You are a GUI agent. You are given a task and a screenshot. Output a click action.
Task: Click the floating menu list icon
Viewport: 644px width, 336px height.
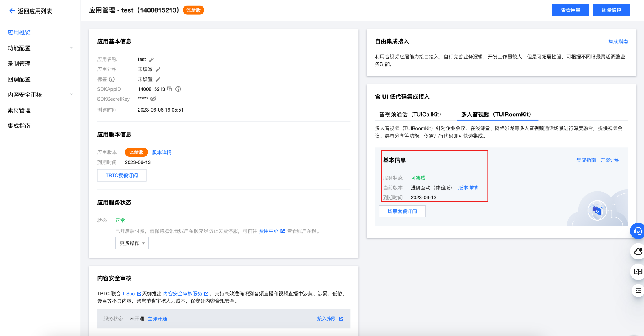pos(638,291)
